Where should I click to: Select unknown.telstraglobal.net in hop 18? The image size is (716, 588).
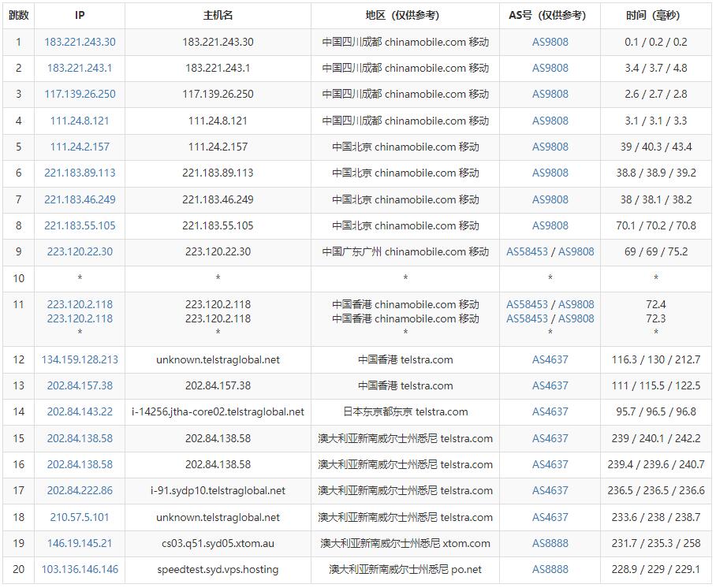(218, 517)
